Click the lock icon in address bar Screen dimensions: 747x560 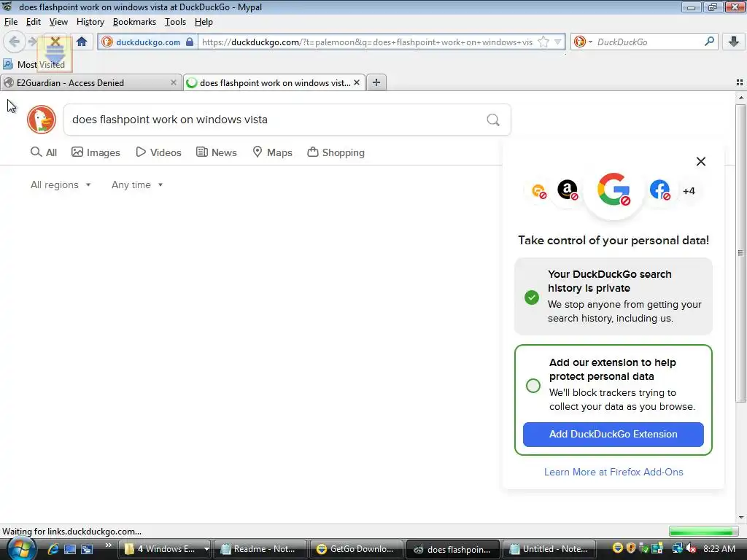coord(190,42)
